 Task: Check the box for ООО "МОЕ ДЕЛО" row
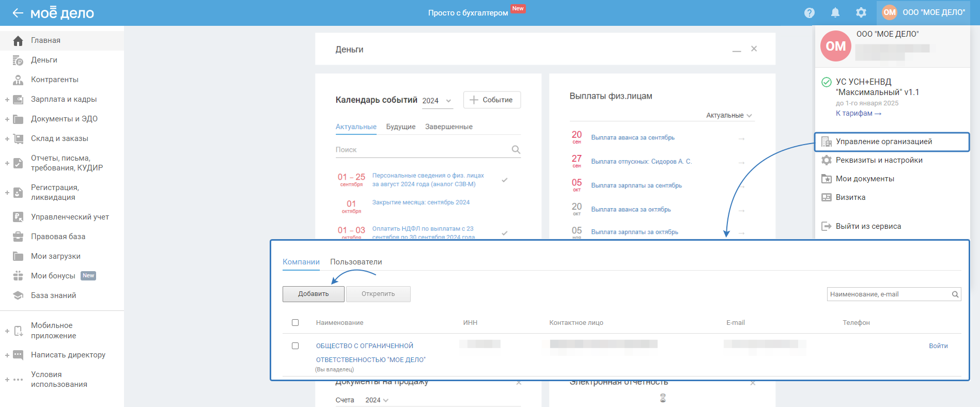coord(295,346)
